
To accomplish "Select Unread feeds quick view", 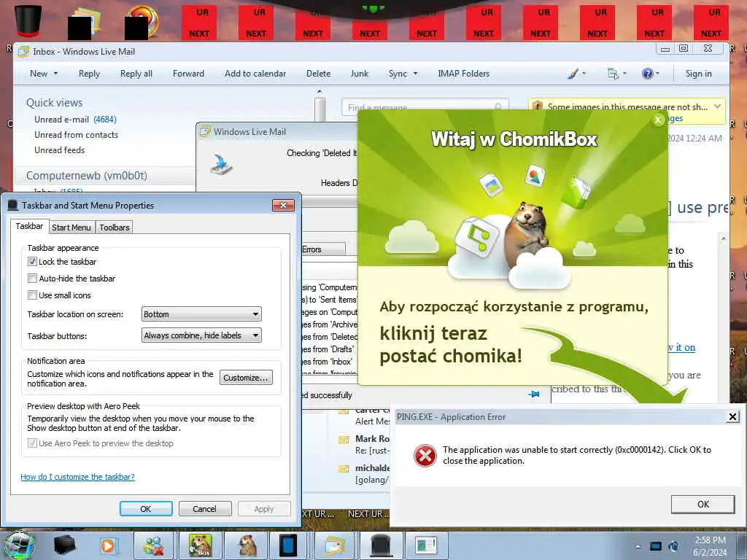I will tap(60, 149).
